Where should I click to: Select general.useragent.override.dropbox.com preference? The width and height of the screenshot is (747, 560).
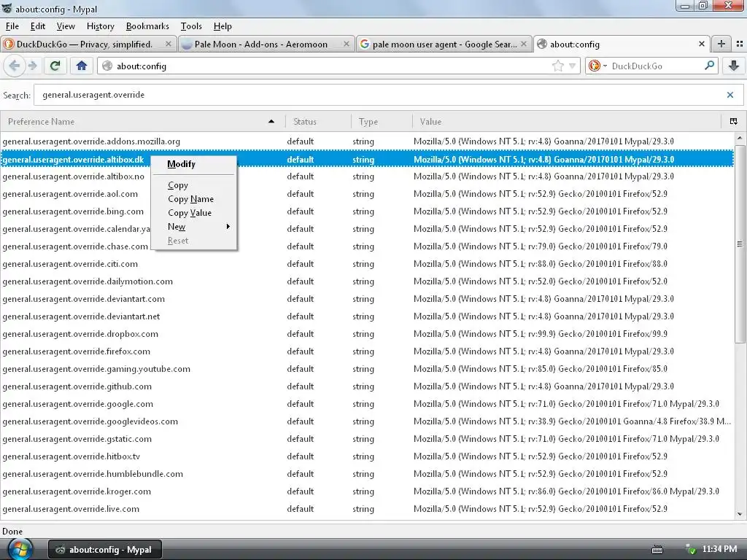(367, 334)
